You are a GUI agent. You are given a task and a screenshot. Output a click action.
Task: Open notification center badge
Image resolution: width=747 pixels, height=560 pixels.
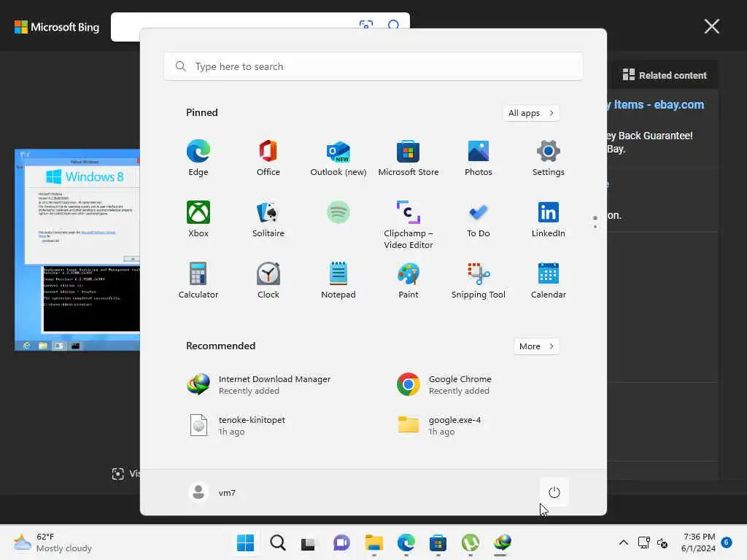[x=727, y=542]
